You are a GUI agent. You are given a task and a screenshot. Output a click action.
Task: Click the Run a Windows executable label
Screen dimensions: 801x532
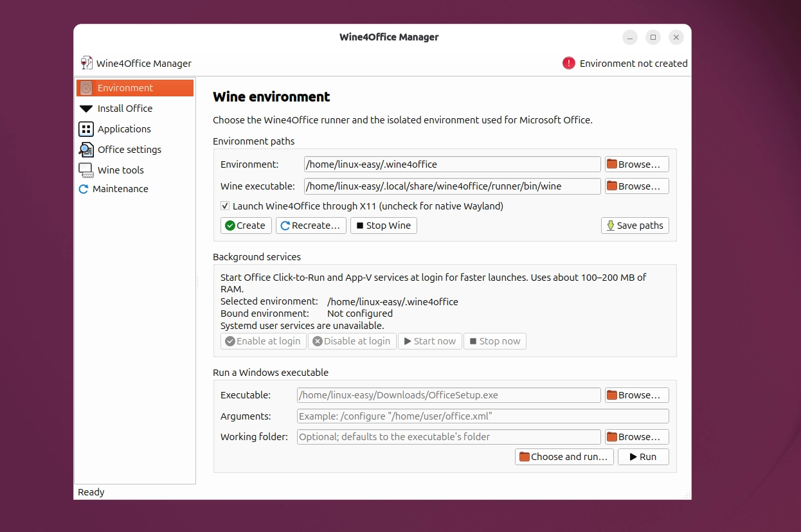coord(271,373)
